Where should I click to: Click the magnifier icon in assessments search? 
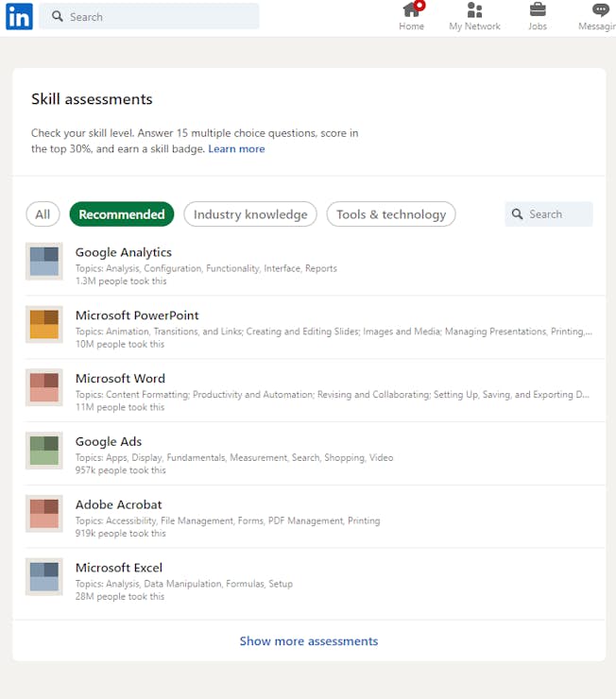click(517, 214)
